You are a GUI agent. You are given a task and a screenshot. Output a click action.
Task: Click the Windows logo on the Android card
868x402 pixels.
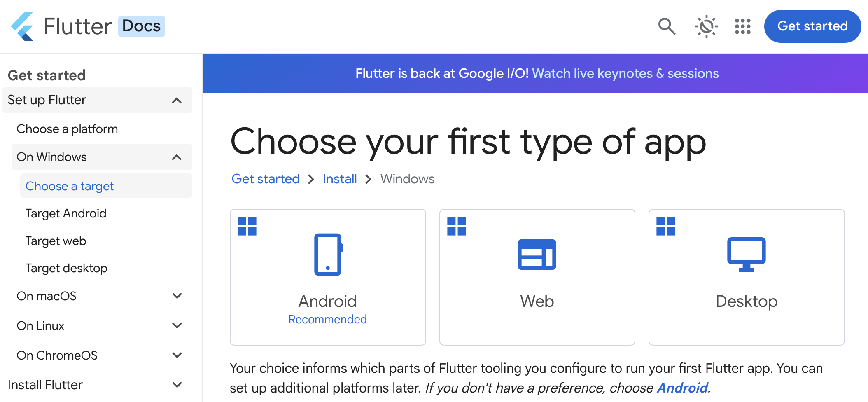coord(247,226)
